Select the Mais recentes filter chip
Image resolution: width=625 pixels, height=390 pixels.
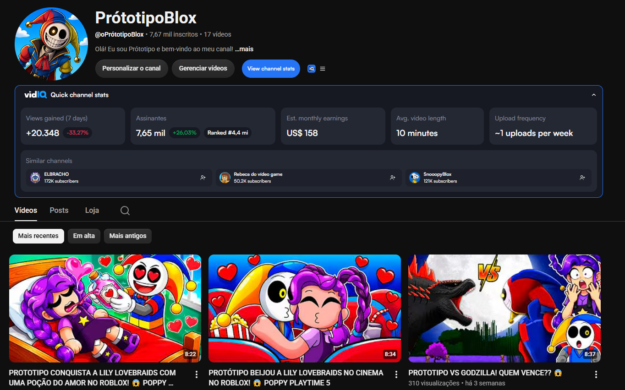point(38,236)
